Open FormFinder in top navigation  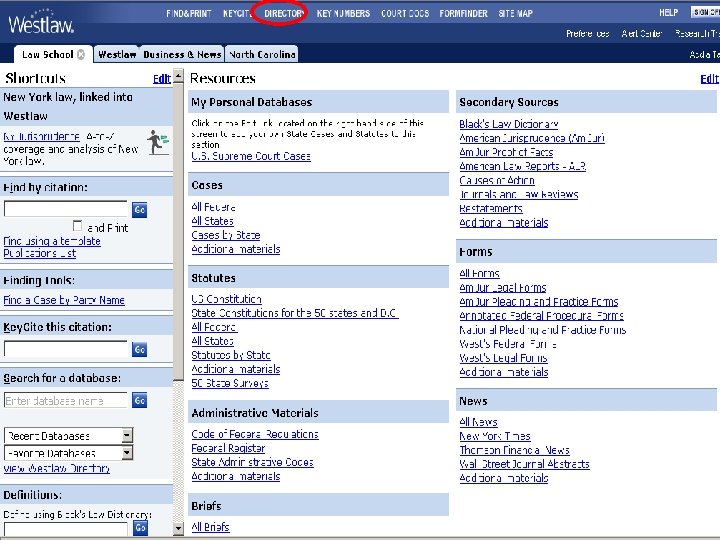pyautogui.click(x=463, y=13)
